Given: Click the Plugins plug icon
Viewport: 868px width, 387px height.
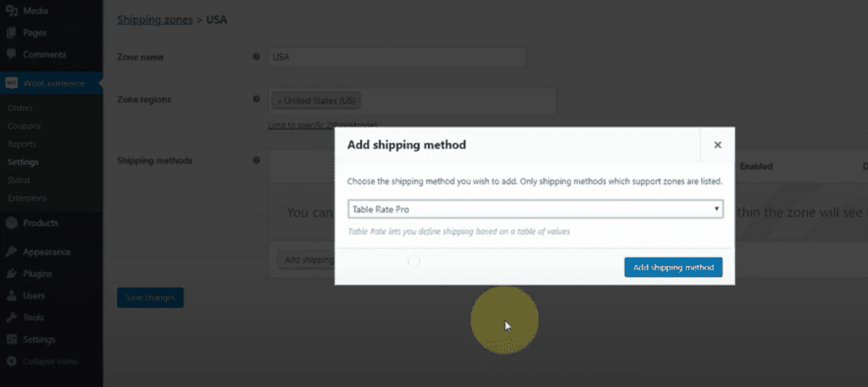Looking at the screenshot, I should point(11,274).
